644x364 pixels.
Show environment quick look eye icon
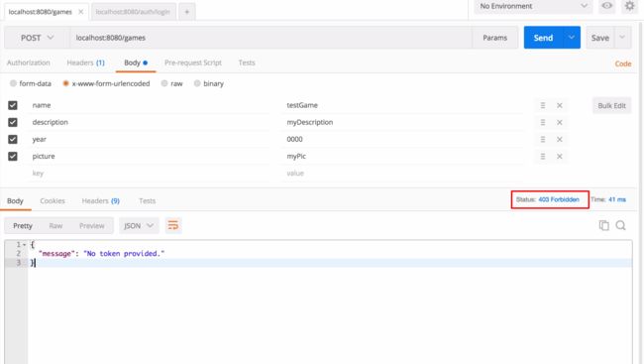pos(606,6)
